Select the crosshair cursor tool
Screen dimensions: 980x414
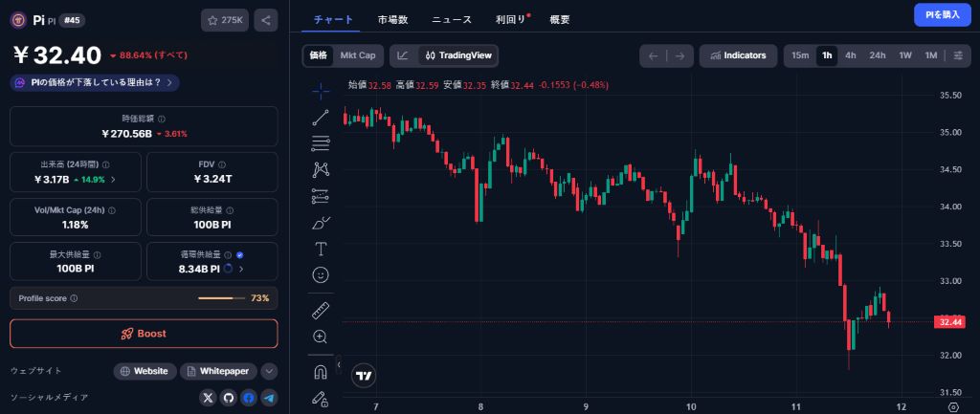coord(321,91)
